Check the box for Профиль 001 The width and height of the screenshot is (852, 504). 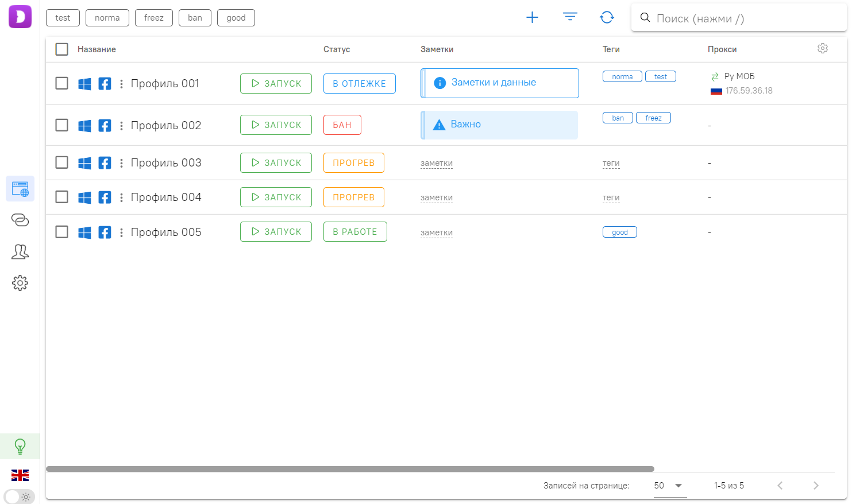click(61, 83)
